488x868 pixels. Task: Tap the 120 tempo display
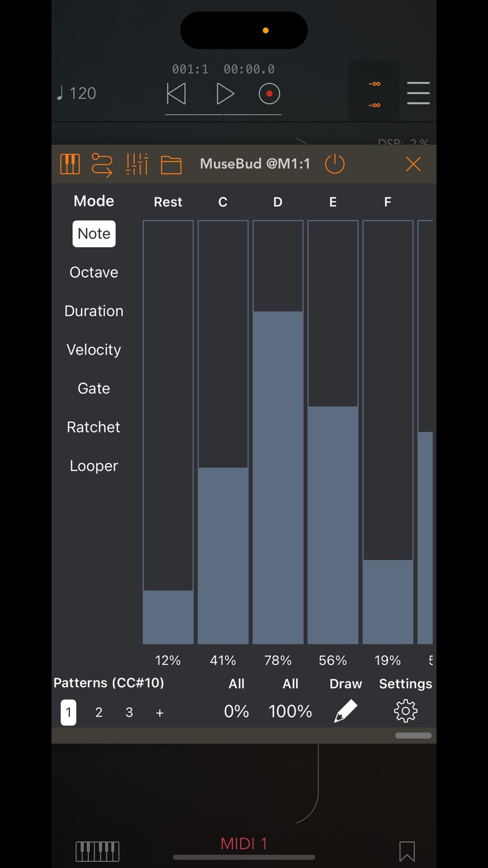pos(77,93)
